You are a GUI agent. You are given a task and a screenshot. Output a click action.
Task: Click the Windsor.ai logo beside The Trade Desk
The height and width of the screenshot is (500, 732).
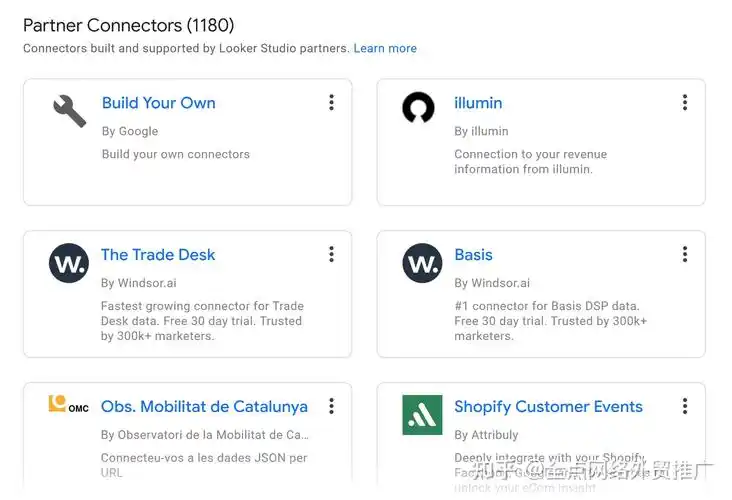pos(69,263)
